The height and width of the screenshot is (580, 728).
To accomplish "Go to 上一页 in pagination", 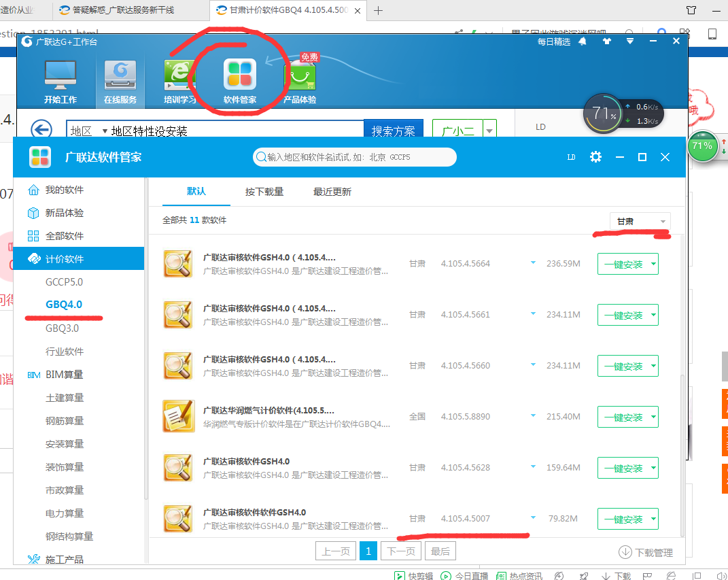I will (336, 551).
